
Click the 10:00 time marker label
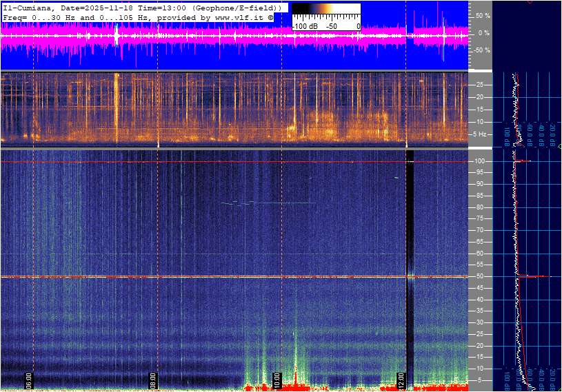pyautogui.click(x=277, y=380)
